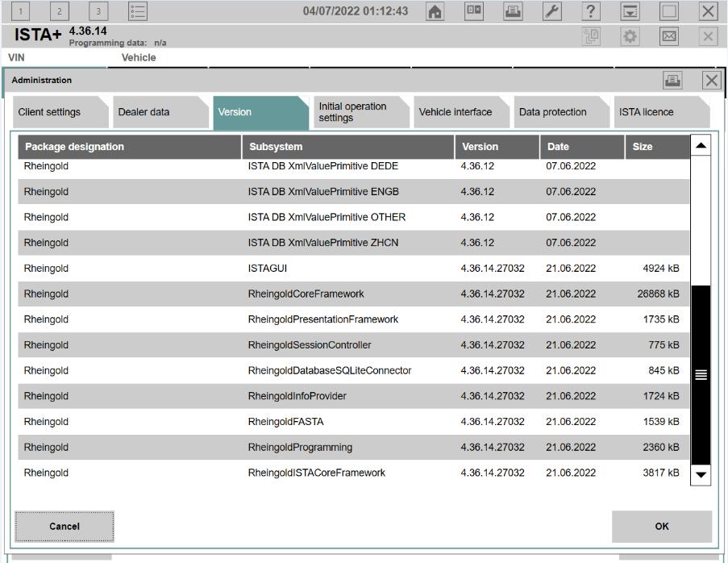Close the Administration dialog
728x563 pixels.
point(711,81)
